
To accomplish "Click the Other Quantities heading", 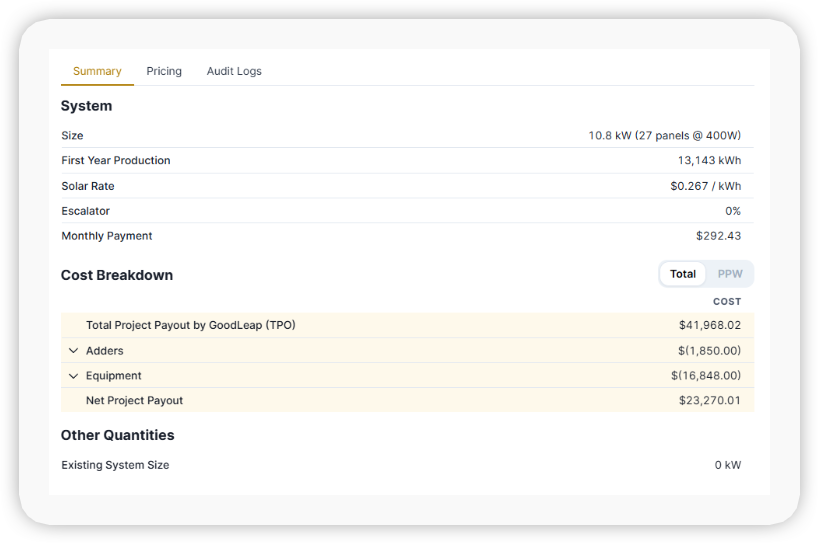I will tap(117, 435).
